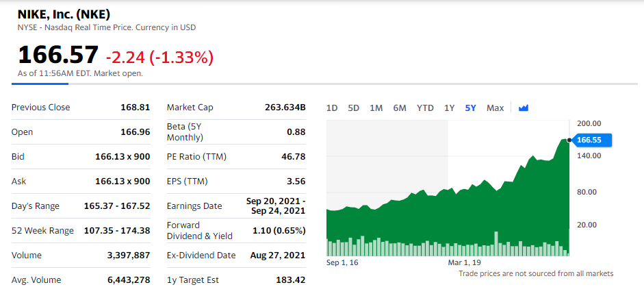Viewport: 644px width, 298px height.
Task: Click the EPS (TTM) value 3.56
Action: [x=296, y=182]
